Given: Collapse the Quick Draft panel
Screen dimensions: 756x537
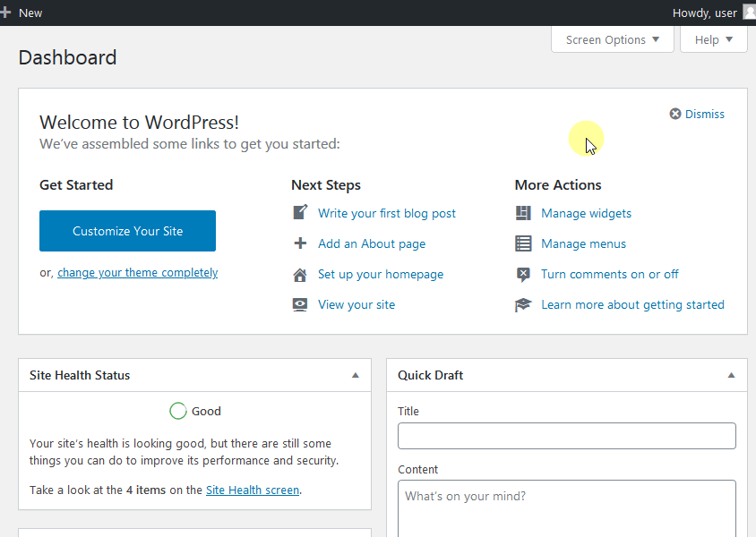Looking at the screenshot, I should [731, 375].
